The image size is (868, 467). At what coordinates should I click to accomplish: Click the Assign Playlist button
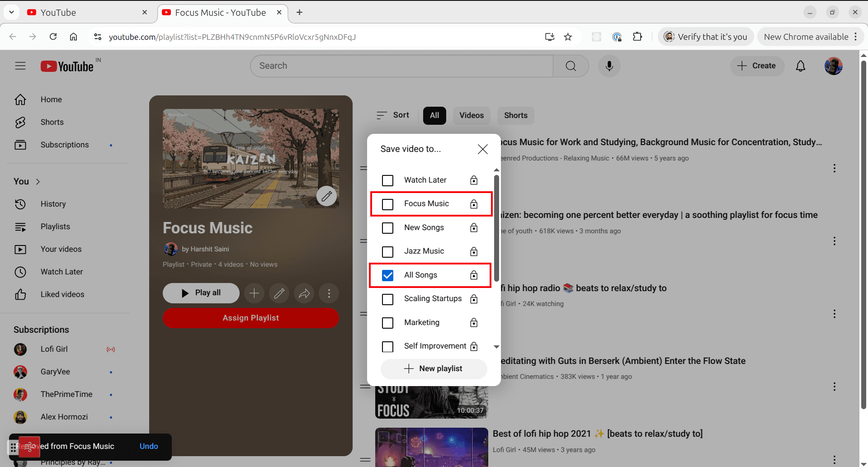251,318
